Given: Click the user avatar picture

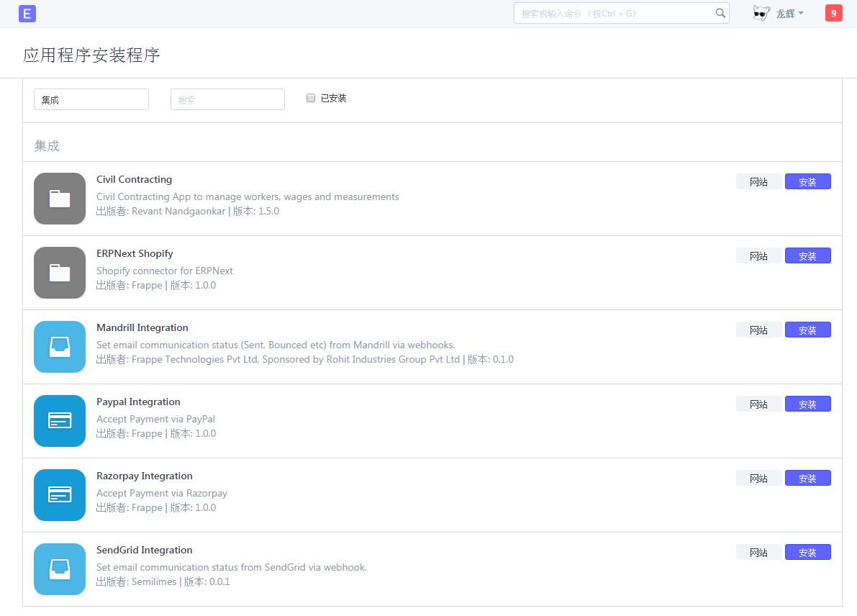Looking at the screenshot, I should (761, 13).
